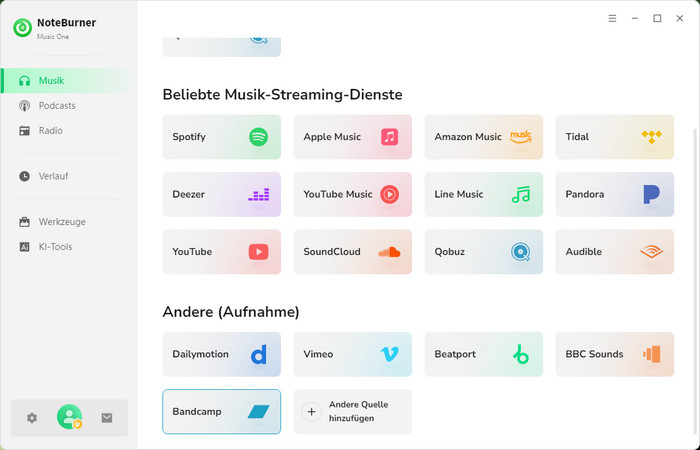The height and width of the screenshot is (450, 700).
Task: Select the Tidal service label
Action: [577, 137]
